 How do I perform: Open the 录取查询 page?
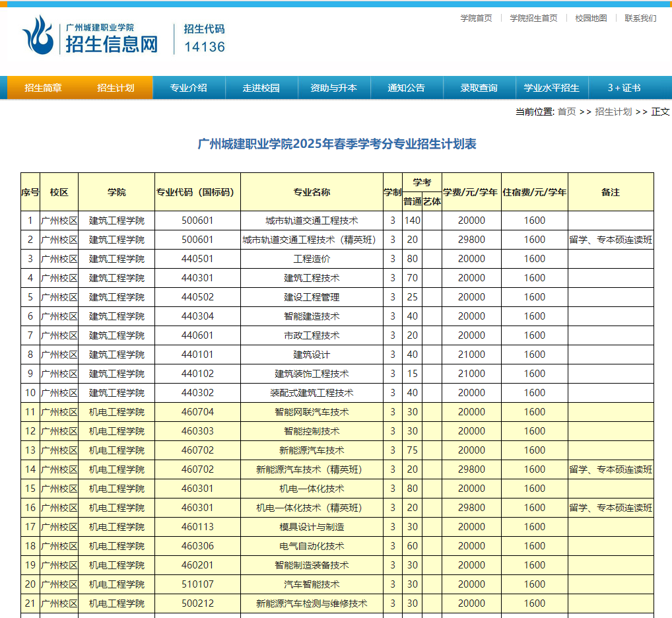click(479, 87)
